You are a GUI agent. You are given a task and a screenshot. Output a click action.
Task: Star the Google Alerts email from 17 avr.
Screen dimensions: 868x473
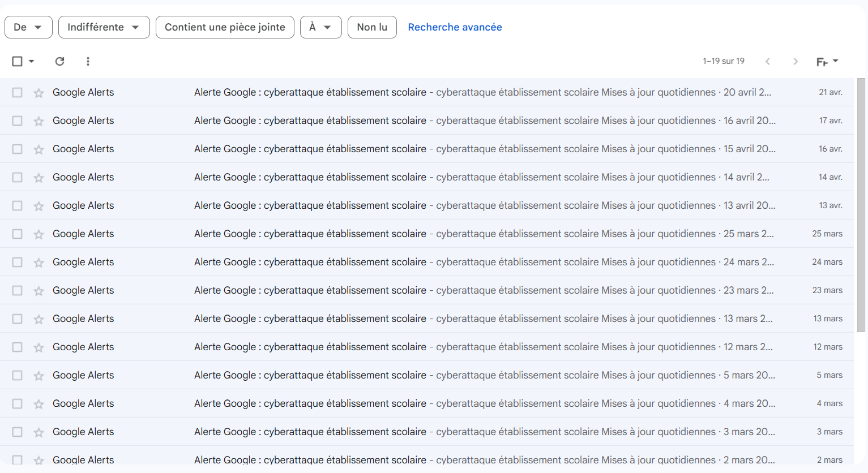click(39, 121)
